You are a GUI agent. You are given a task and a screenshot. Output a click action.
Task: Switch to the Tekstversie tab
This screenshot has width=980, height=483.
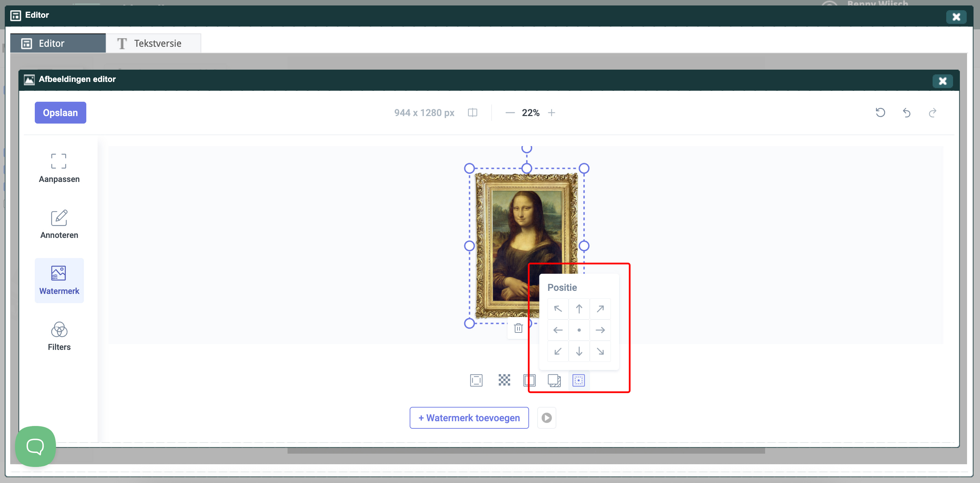pos(153,43)
